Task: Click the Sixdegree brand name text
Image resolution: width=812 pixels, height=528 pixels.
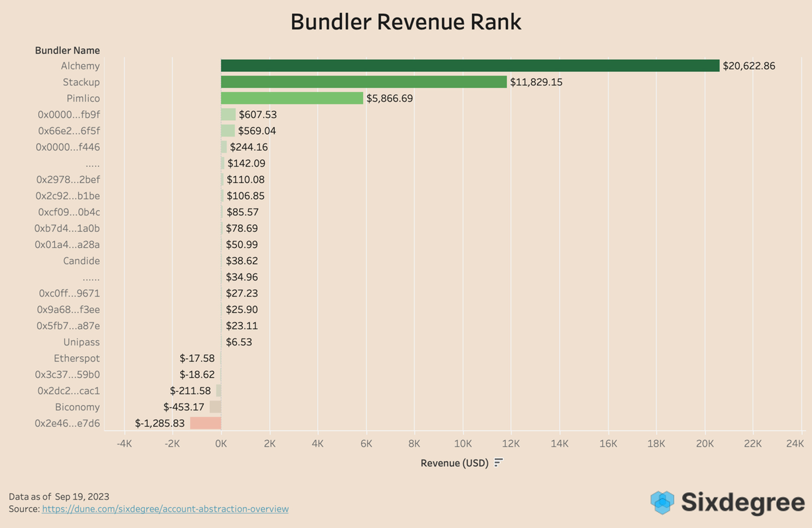Action: click(743, 502)
